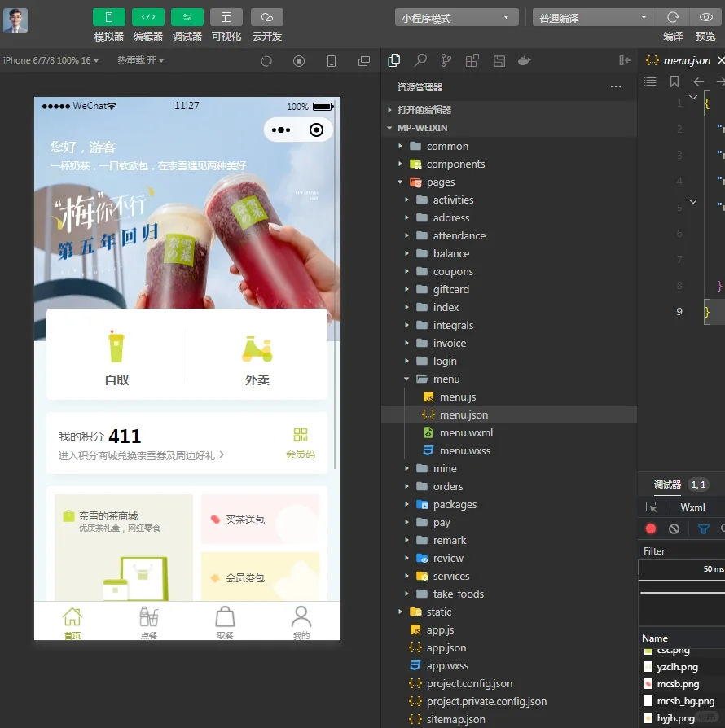
Task: Open 云开发 cloud development
Action: point(267,17)
